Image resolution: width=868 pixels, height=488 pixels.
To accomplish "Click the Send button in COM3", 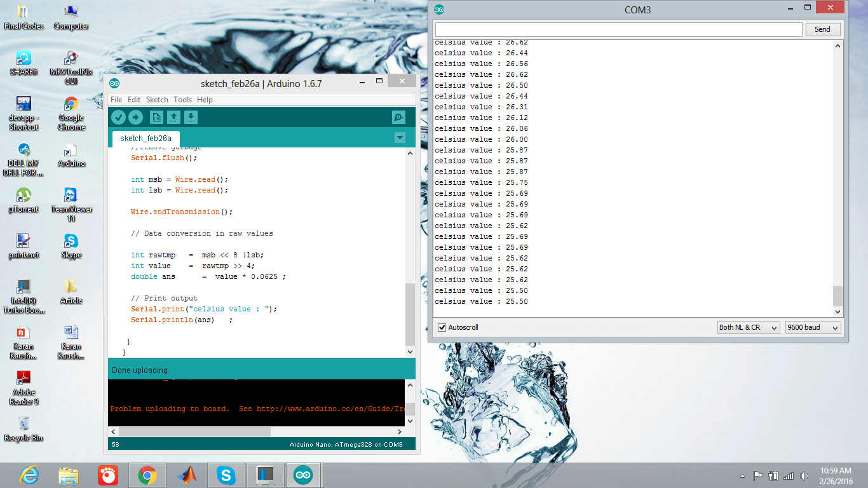I will (822, 29).
